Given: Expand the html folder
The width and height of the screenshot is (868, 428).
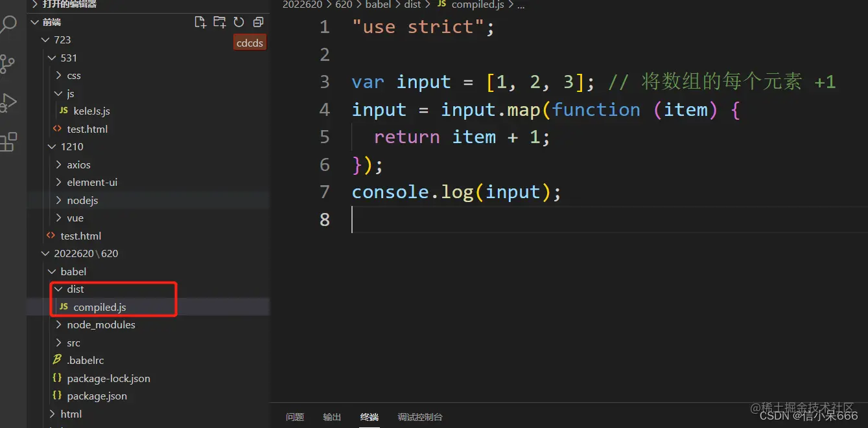Looking at the screenshot, I should (x=71, y=414).
